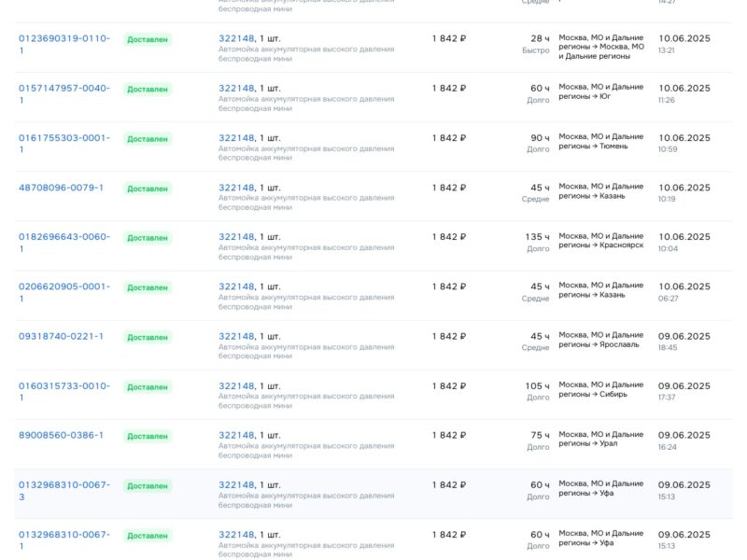This screenshot has height=560, width=747.
Task: Open order 0157147957-0040-1 link
Action: [x=63, y=89]
